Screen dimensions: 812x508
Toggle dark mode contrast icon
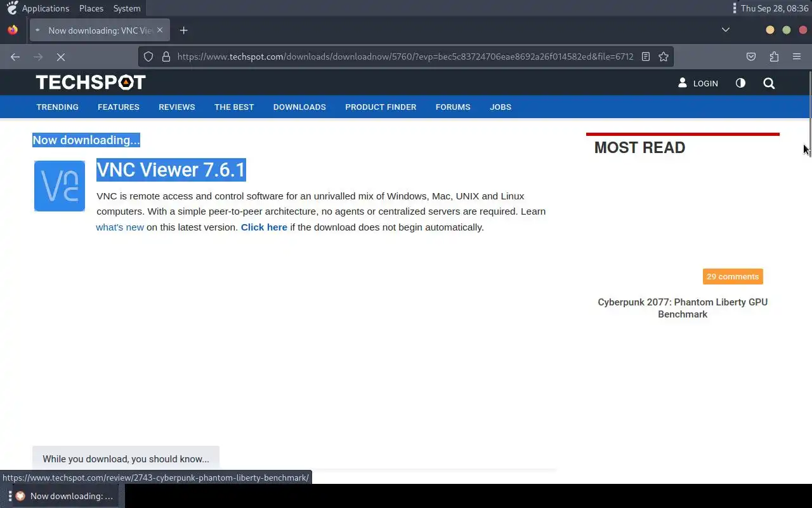point(740,83)
